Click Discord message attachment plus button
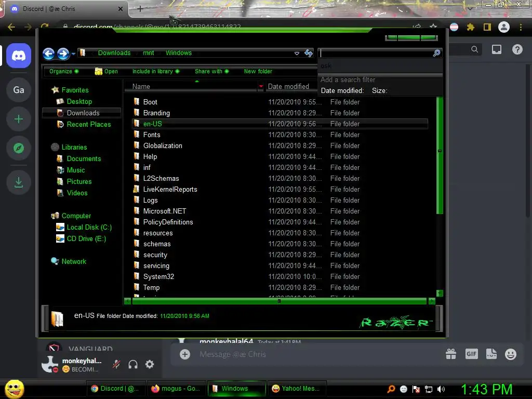Screen dimensions: 532x399 [x=185, y=354]
